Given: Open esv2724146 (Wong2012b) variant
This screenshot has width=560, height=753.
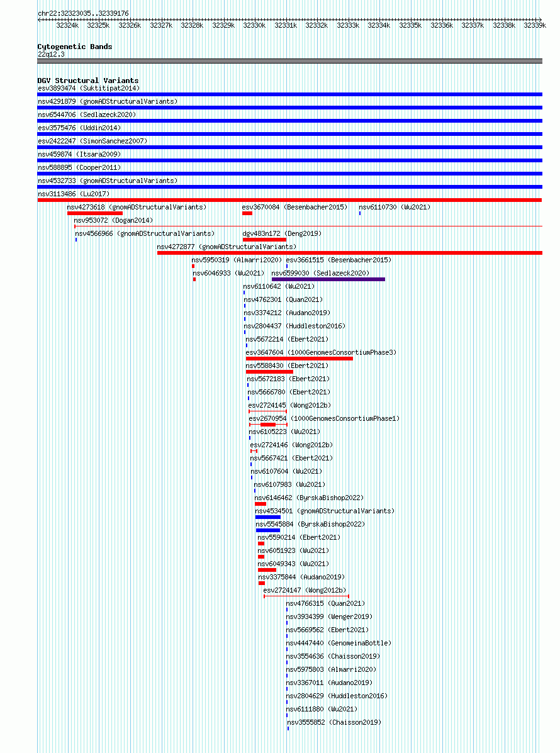Looking at the screenshot, I should 291,445.
